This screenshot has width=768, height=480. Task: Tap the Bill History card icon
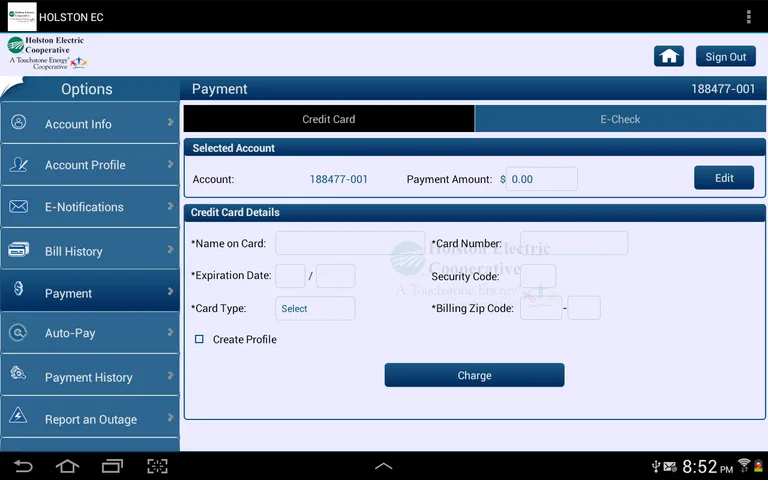(19, 250)
